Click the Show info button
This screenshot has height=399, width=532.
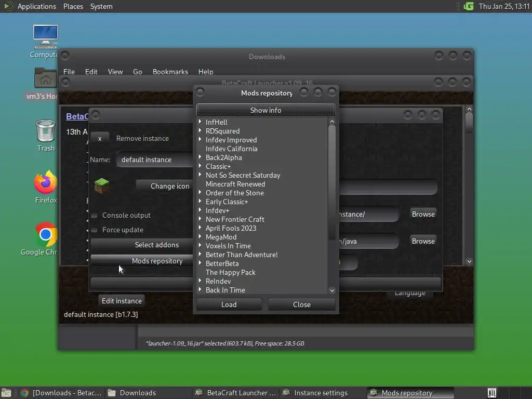pyautogui.click(x=265, y=110)
